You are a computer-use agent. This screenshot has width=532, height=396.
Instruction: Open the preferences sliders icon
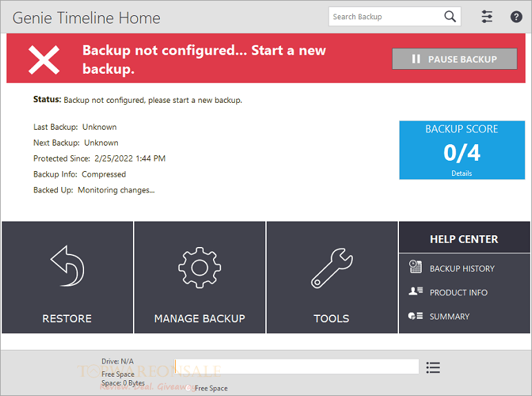tap(487, 17)
